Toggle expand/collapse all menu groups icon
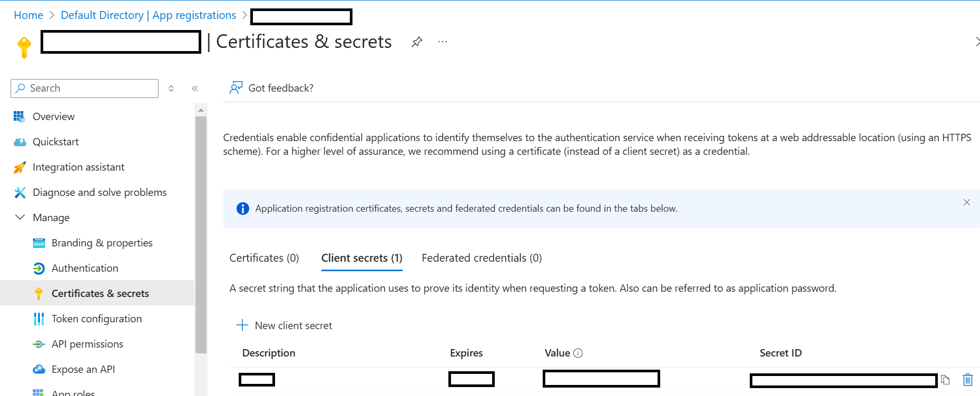This screenshot has width=980, height=396. coord(171,88)
